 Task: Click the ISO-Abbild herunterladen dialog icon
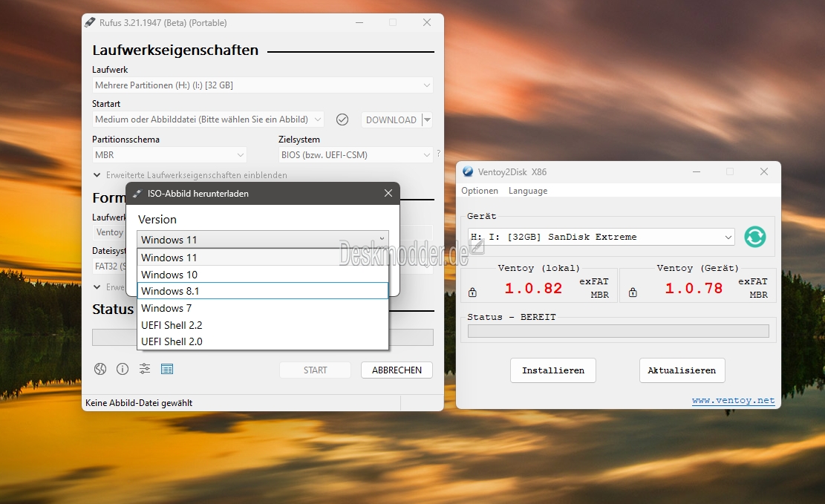pyautogui.click(x=137, y=194)
